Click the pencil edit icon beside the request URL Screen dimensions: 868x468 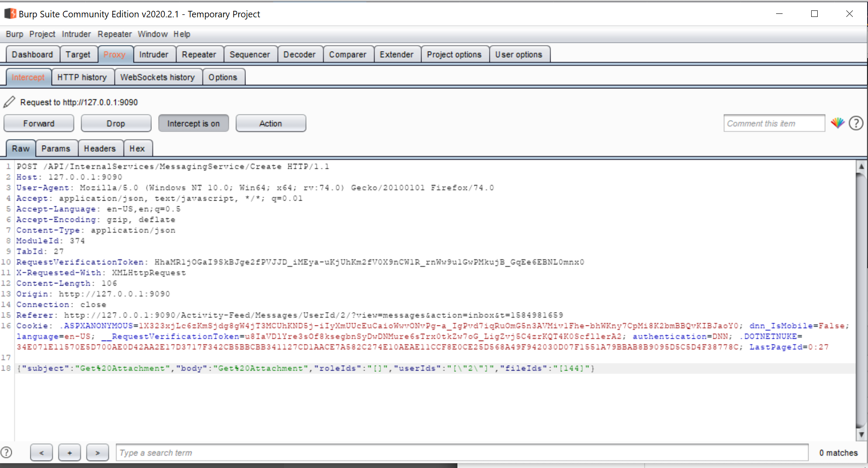tap(10, 102)
